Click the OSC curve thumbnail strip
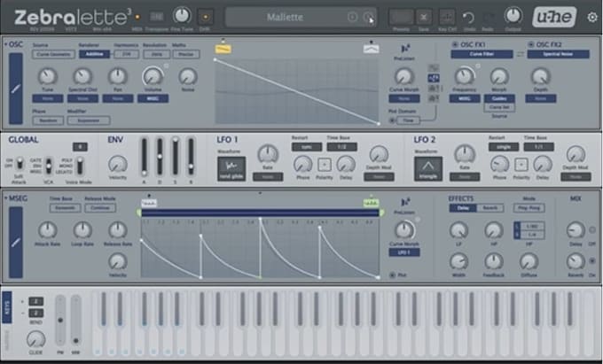603x364 pixels. point(16,89)
